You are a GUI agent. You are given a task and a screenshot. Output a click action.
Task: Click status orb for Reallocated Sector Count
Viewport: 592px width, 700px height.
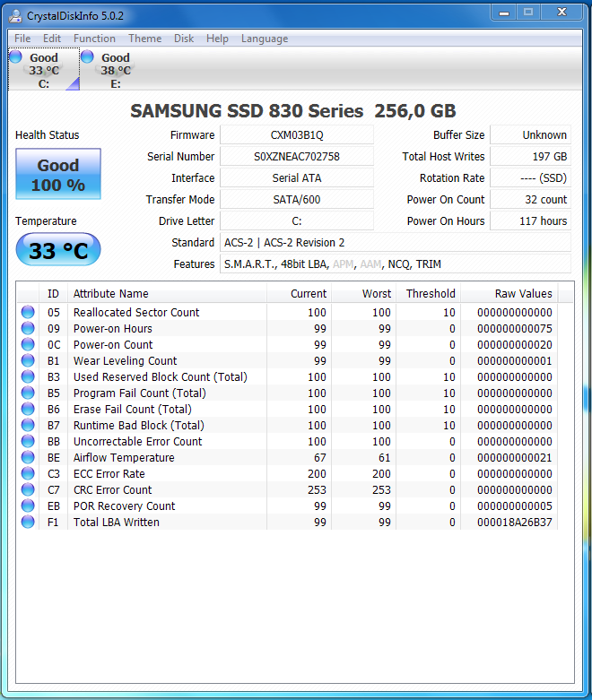click(x=28, y=312)
